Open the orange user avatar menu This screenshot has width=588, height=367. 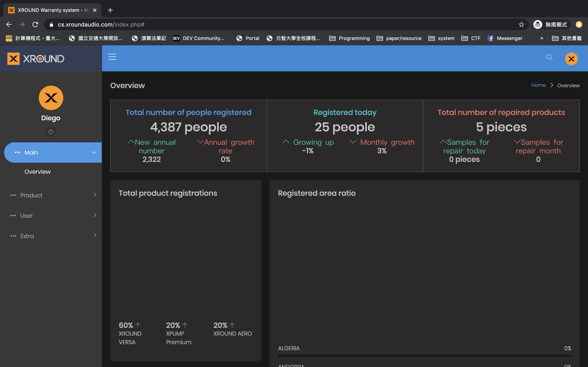(571, 59)
